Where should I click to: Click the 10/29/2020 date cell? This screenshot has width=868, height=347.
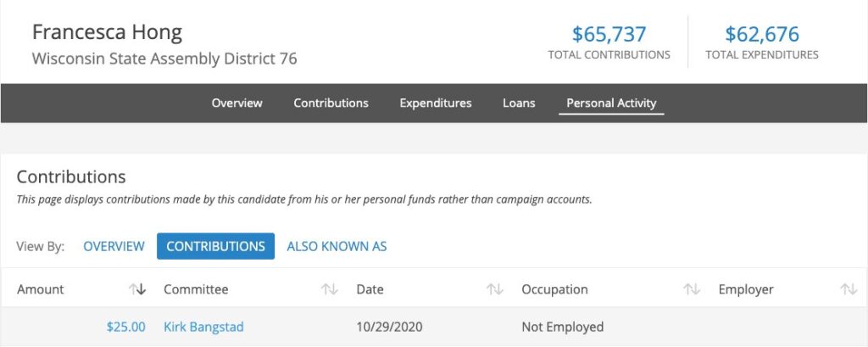[x=390, y=327]
